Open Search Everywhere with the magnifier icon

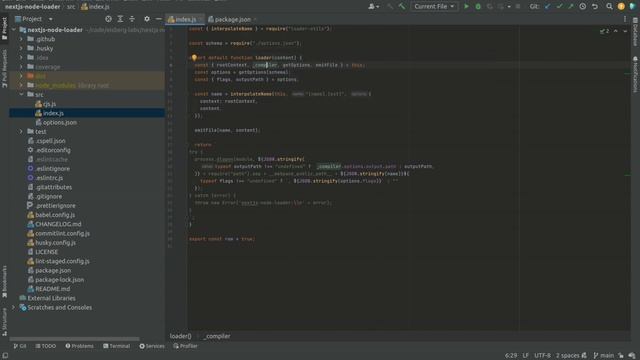(x=609, y=7)
